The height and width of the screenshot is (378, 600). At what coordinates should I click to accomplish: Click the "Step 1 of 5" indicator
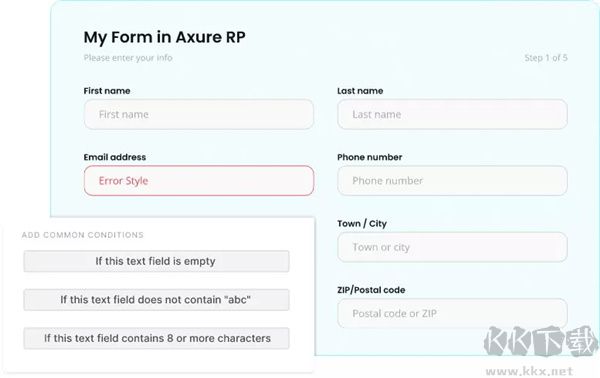546,58
